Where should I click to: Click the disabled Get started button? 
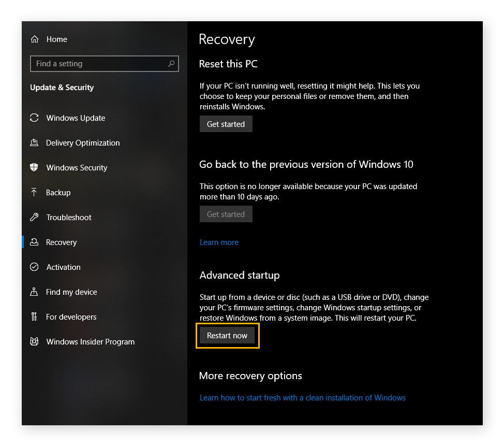point(226,214)
